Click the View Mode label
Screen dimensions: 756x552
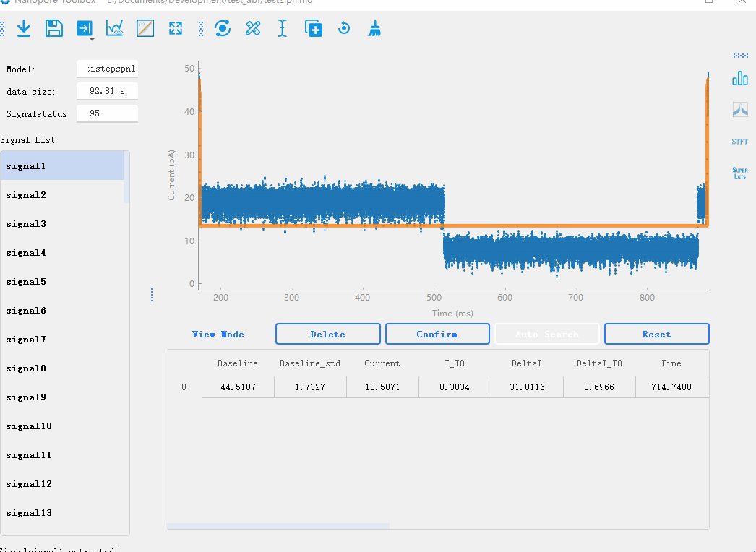(218, 334)
